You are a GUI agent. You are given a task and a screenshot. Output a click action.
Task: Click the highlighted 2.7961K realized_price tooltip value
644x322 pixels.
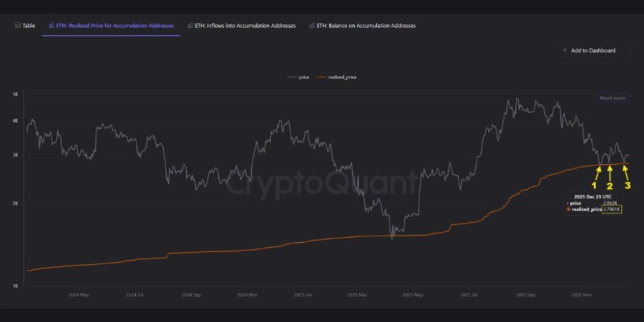click(x=611, y=209)
